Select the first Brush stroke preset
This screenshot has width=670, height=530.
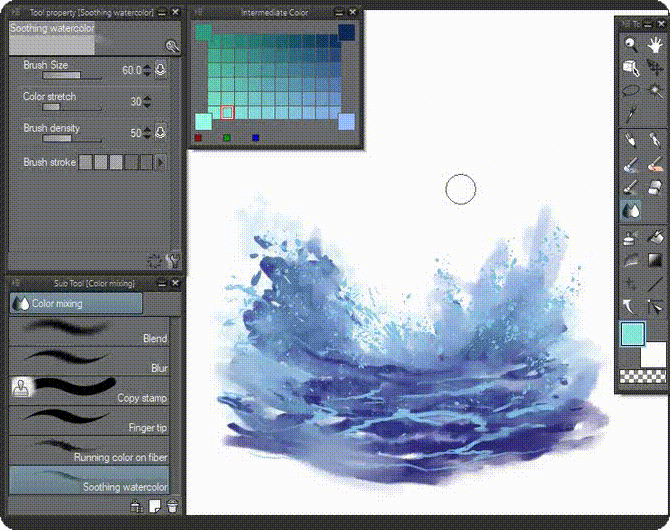tap(85, 162)
